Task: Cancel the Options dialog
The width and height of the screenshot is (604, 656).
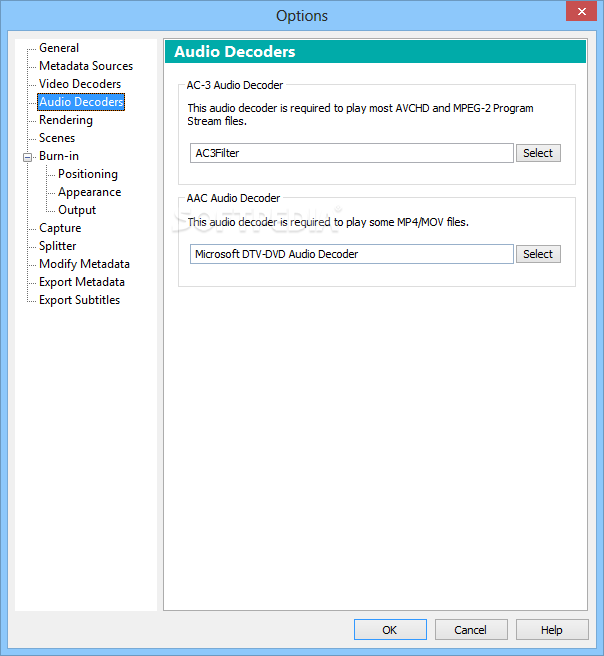Action: 471,630
